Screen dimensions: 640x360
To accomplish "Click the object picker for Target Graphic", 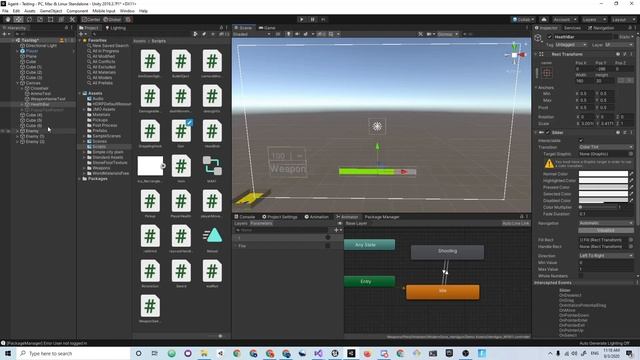I will [x=631, y=154].
